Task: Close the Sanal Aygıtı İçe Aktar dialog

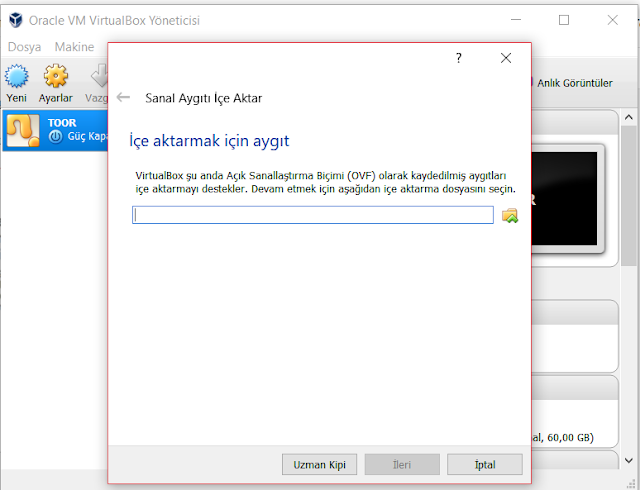Action: 506,58
